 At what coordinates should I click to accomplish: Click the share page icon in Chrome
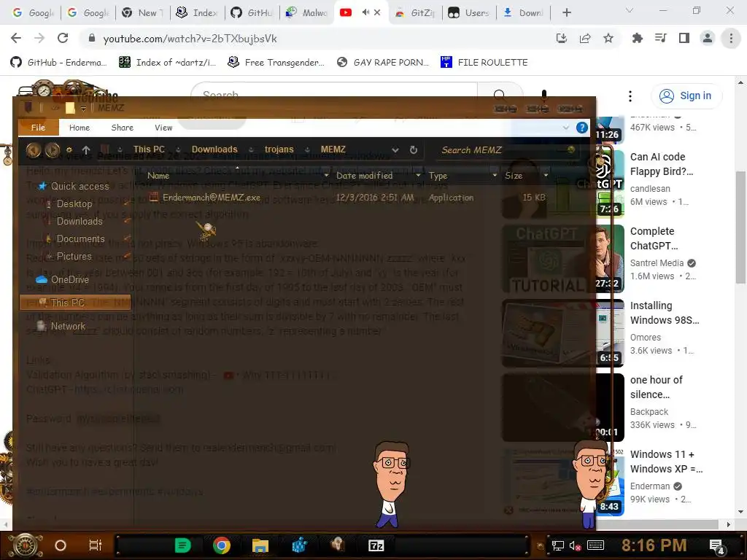[585, 38]
